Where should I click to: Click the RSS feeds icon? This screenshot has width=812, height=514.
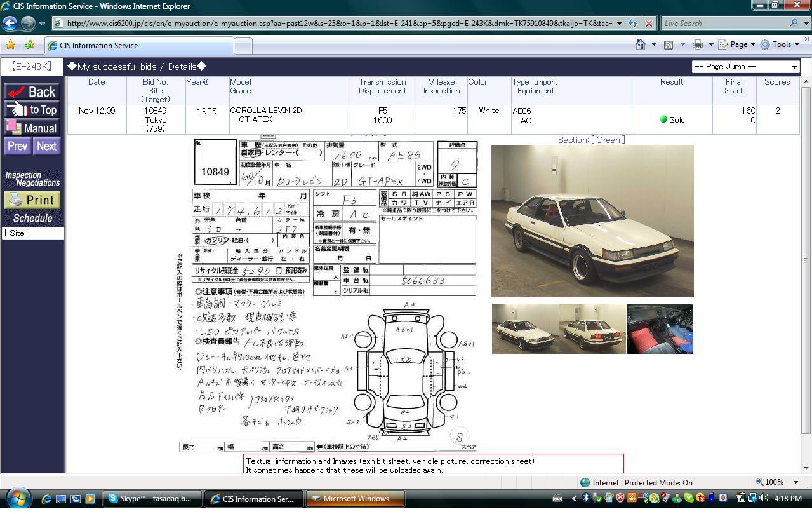(669, 44)
